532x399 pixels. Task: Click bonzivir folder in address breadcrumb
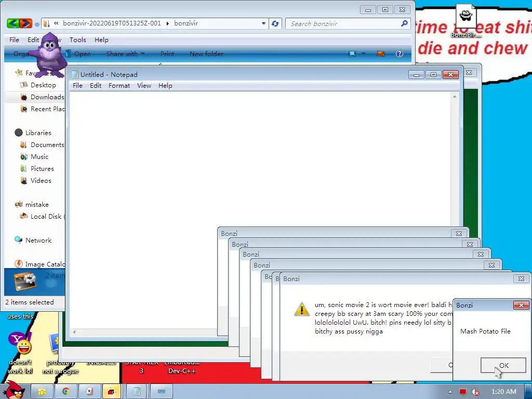click(186, 23)
